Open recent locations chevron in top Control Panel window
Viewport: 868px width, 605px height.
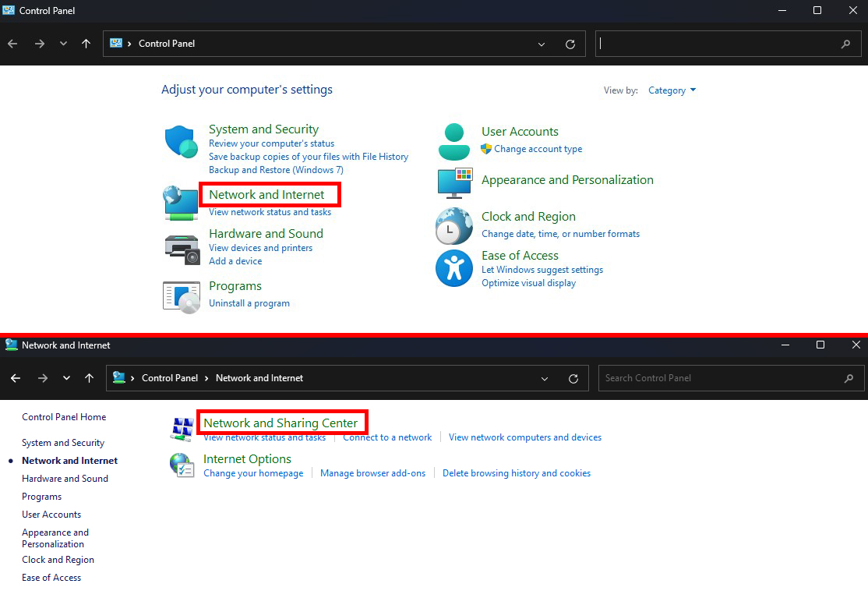pos(63,44)
